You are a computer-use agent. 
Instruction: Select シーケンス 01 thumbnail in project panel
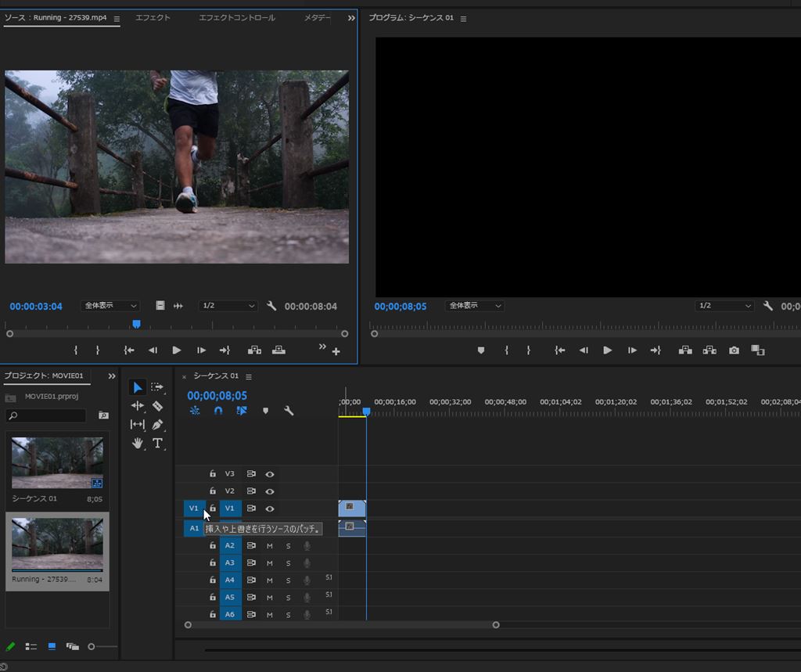pyautogui.click(x=57, y=463)
